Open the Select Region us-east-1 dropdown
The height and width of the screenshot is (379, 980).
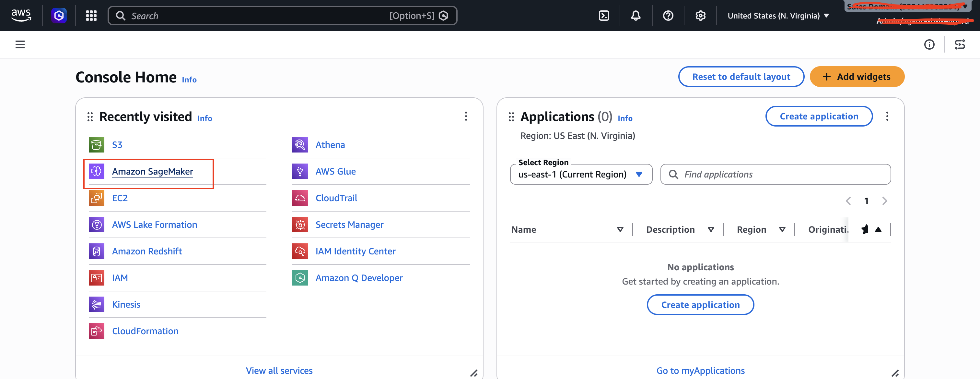[581, 175]
